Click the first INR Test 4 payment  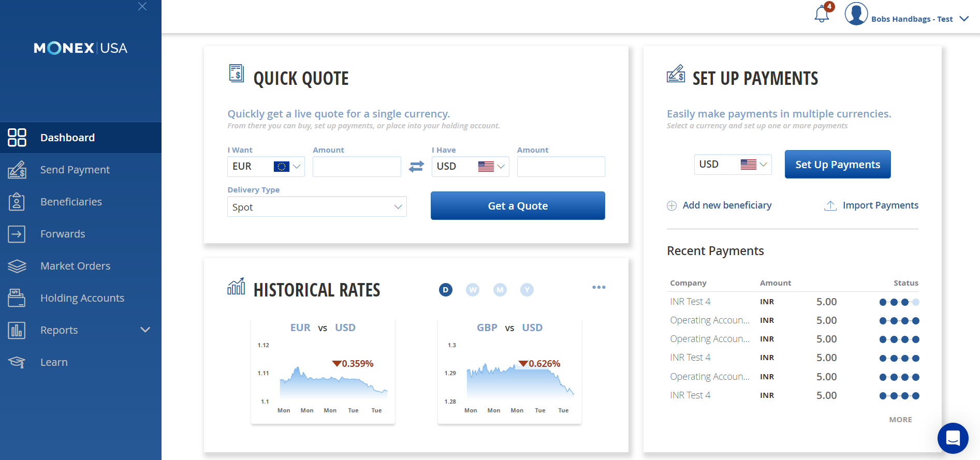tap(690, 302)
